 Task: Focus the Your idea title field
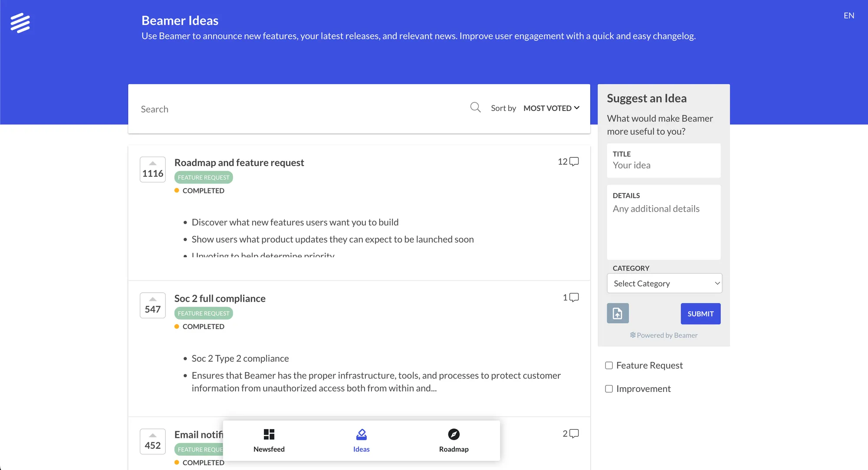coord(664,160)
